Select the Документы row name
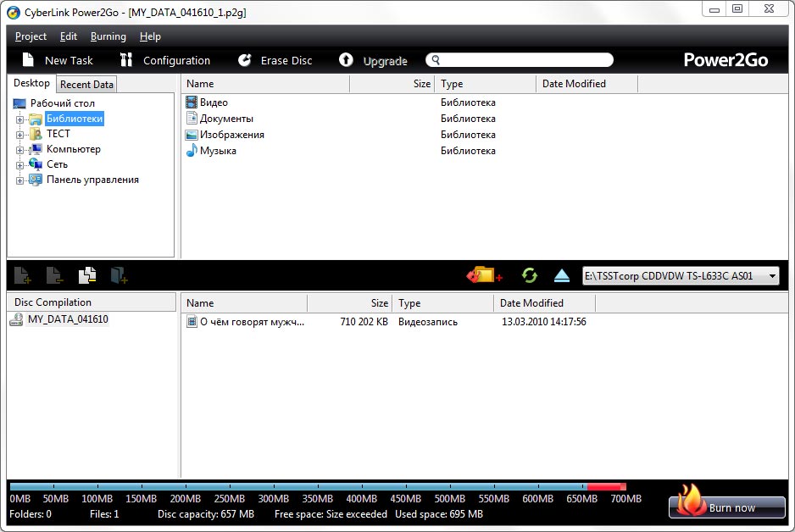 coord(226,119)
